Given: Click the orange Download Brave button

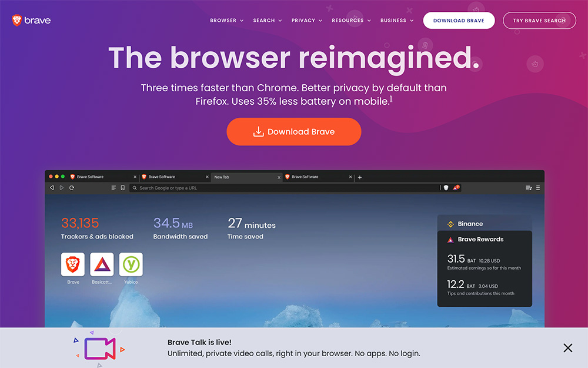Looking at the screenshot, I should (x=293, y=132).
